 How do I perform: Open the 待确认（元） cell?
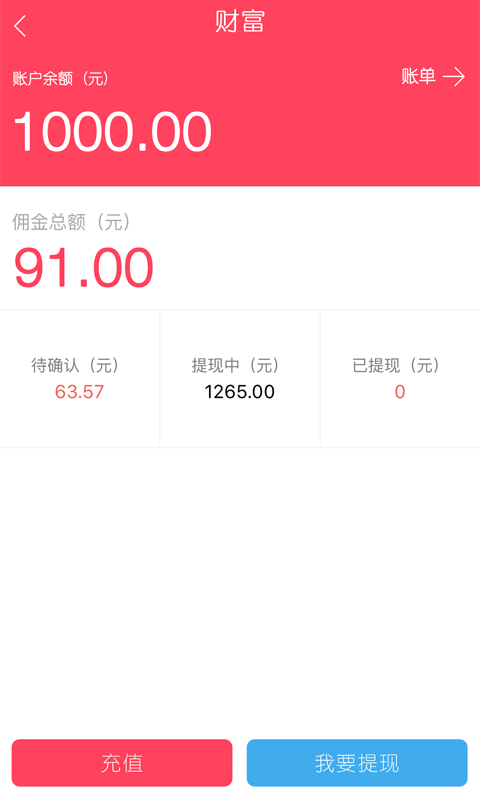point(80,379)
